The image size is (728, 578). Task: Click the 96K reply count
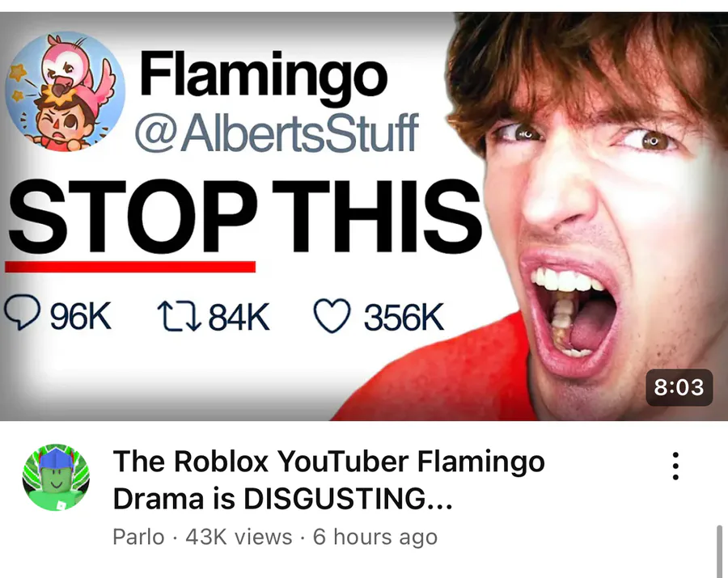pos(80,316)
